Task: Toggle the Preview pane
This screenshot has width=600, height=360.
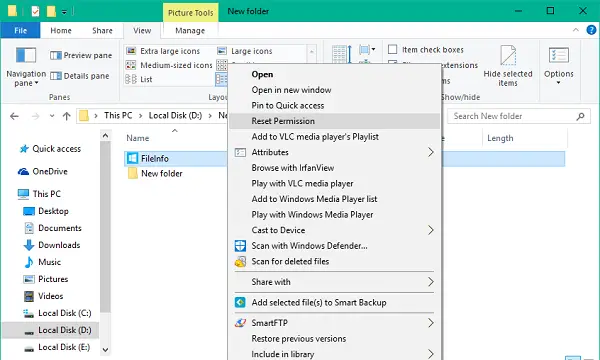Action: pos(81,55)
